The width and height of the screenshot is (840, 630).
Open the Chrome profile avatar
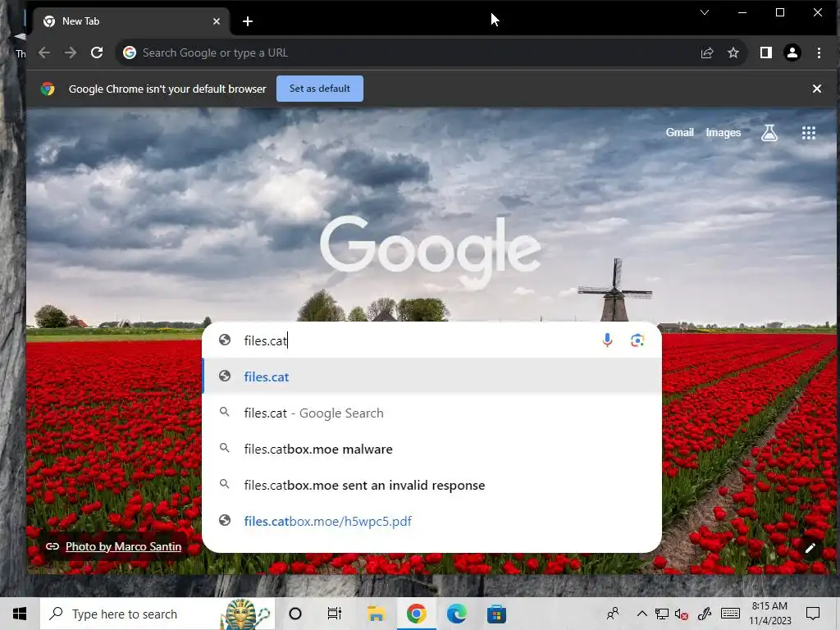(792, 52)
